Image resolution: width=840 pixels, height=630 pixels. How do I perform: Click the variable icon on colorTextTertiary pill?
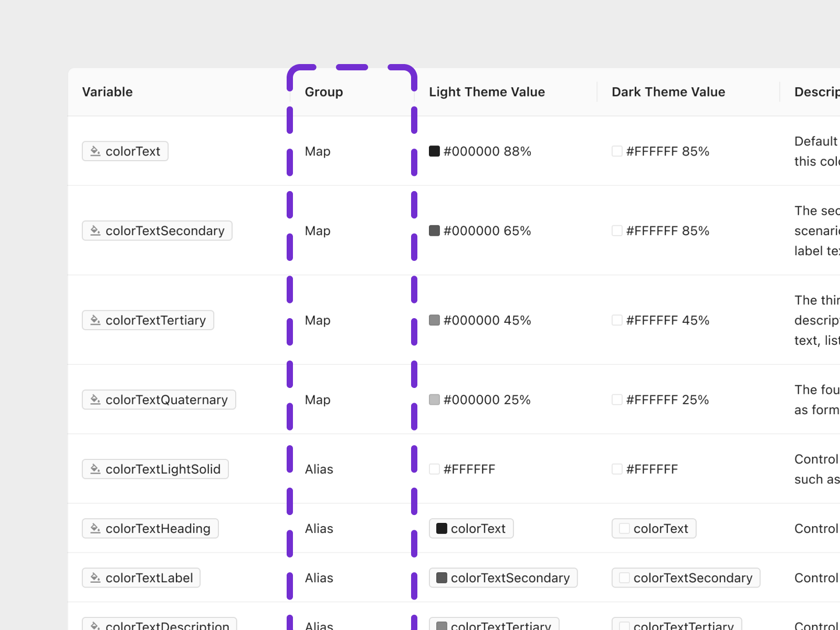[95, 320]
